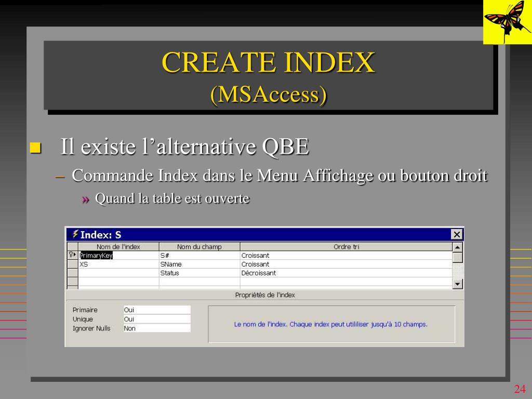Click the SName field name cell

pos(199,264)
